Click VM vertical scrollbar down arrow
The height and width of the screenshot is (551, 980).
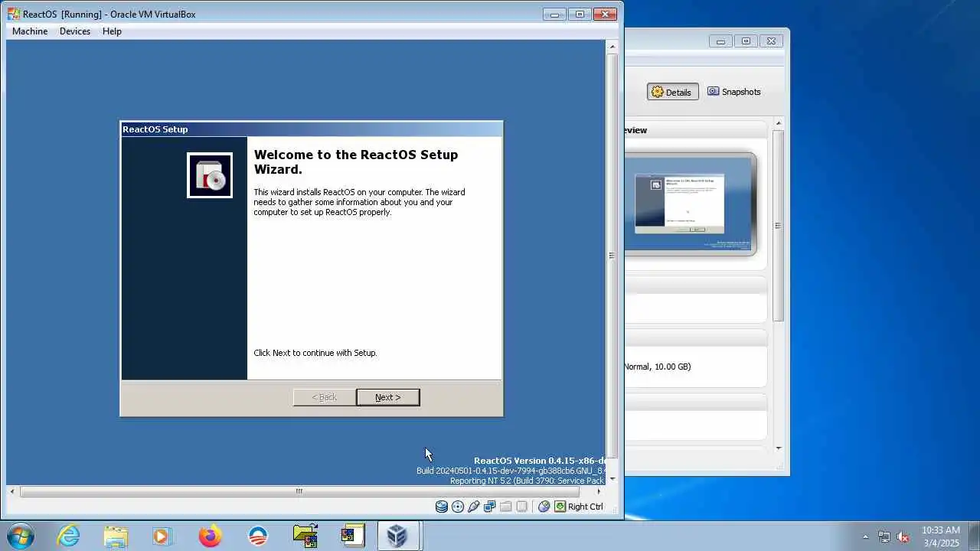coord(612,479)
